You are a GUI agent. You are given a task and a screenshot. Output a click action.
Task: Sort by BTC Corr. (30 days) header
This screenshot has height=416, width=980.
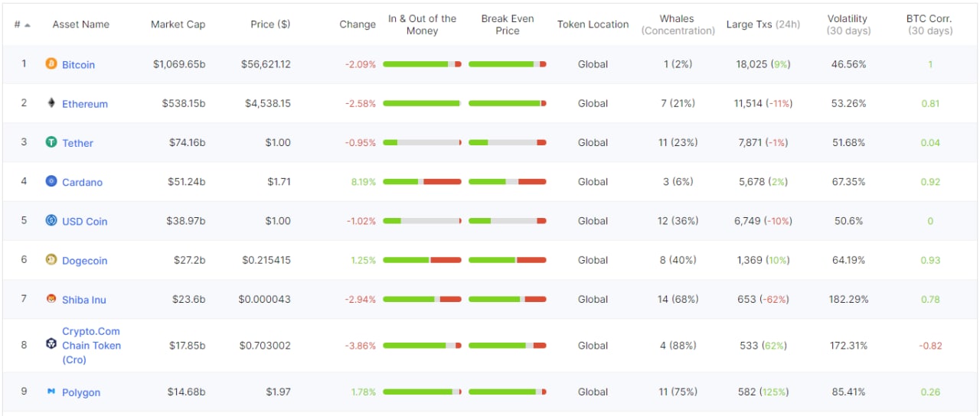930,24
